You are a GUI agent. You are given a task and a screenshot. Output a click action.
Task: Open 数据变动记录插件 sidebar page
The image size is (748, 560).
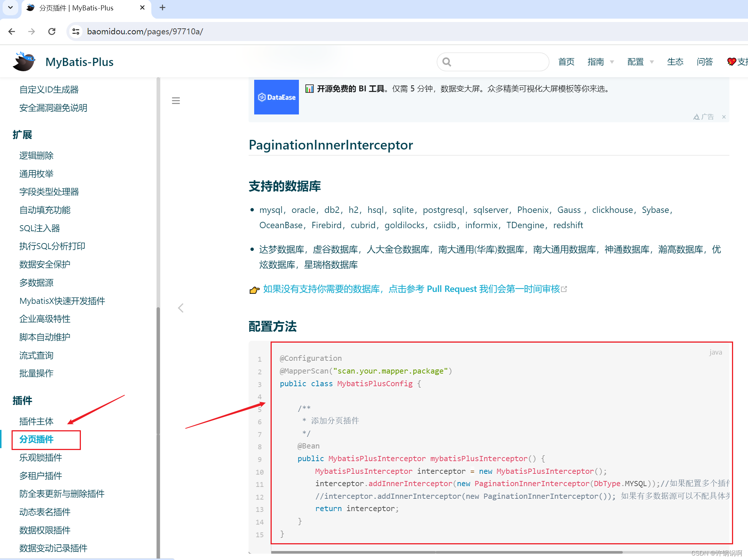pos(53,548)
